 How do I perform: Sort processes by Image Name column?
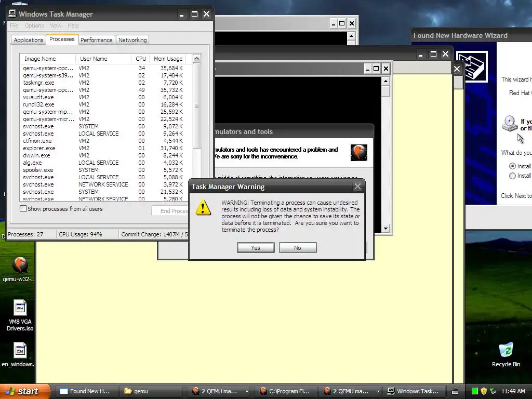(x=47, y=59)
